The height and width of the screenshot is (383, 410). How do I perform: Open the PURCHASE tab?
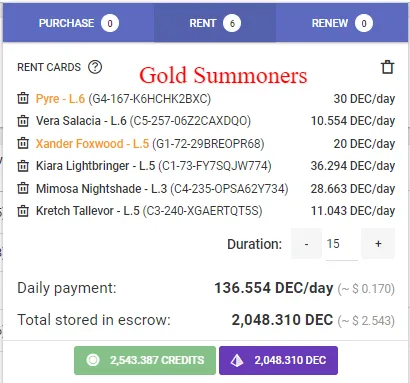coord(79,23)
